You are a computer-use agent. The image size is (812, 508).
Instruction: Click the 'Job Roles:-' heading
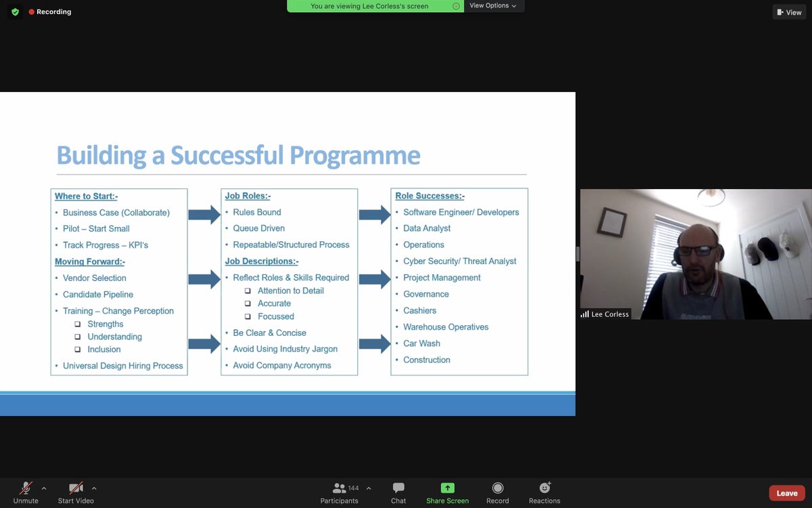click(x=248, y=196)
